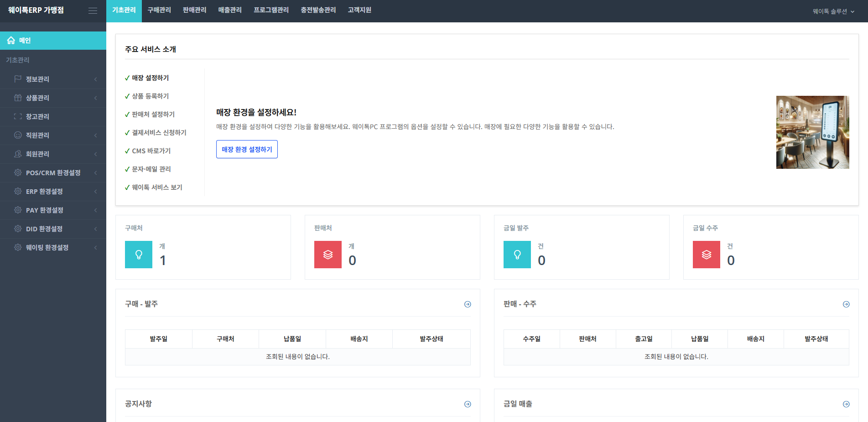Open the 고객지원 menu
Screen dimensions: 868x422
coord(359,10)
